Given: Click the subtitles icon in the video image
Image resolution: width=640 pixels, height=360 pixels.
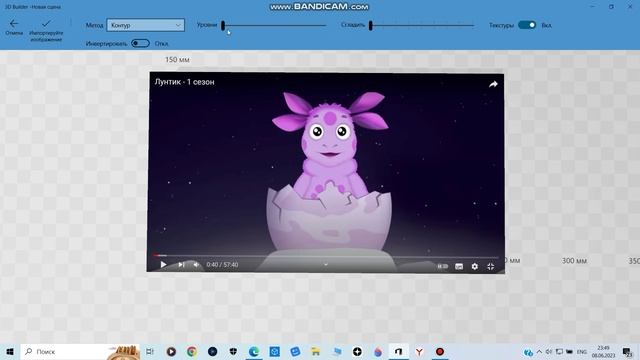Looking at the screenshot, I should tap(459, 266).
